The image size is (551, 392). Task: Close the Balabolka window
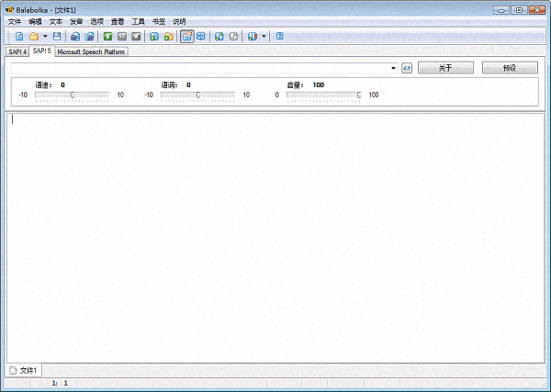[536, 10]
